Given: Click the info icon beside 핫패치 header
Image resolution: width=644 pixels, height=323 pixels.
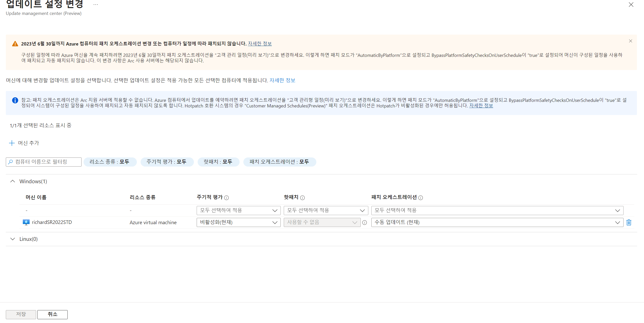Looking at the screenshot, I should tap(302, 198).
